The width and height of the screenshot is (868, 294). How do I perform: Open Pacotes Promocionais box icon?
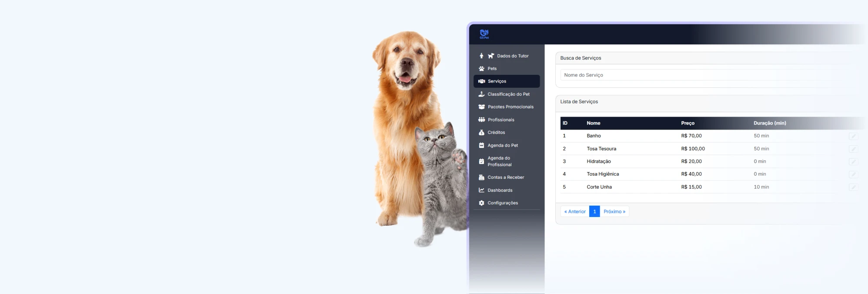(x=481, y=107)
